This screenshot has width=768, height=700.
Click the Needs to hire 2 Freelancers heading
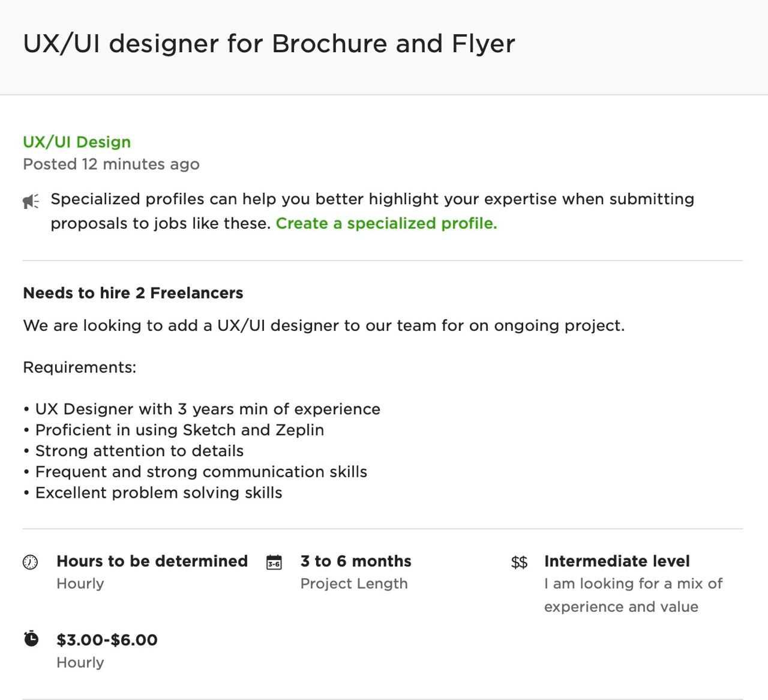(133, 293)
